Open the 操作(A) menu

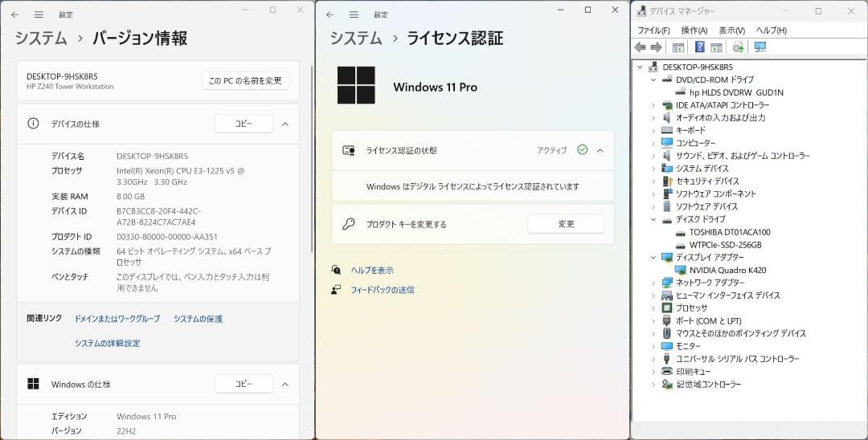pos(694,31)
